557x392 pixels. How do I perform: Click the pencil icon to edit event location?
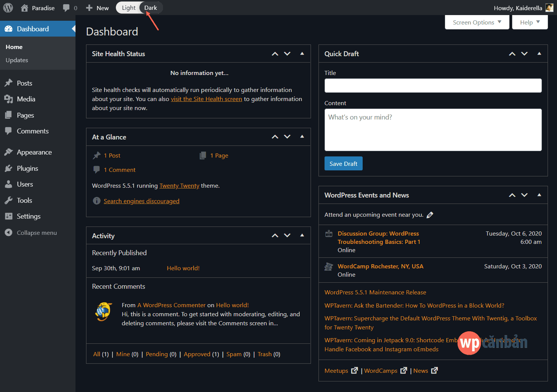tap(430, 215)
